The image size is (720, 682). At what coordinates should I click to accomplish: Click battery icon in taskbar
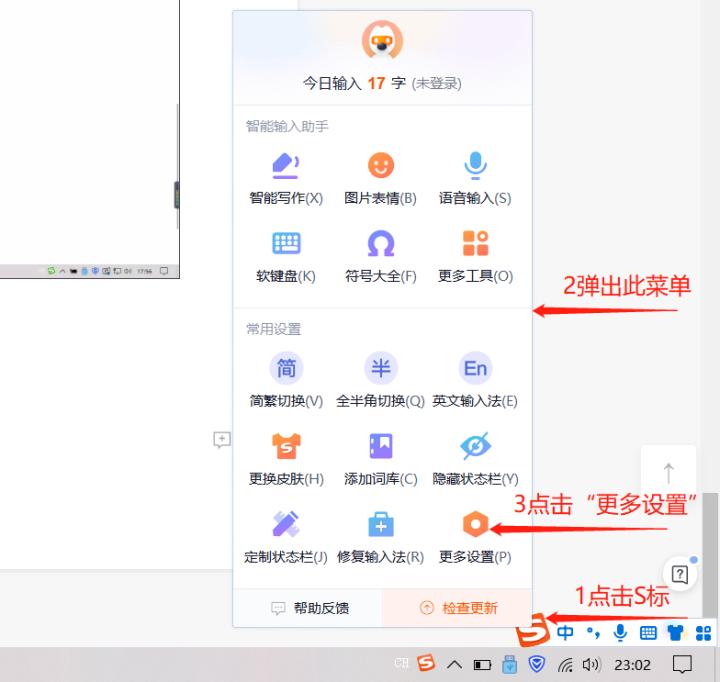coord(482,665)
